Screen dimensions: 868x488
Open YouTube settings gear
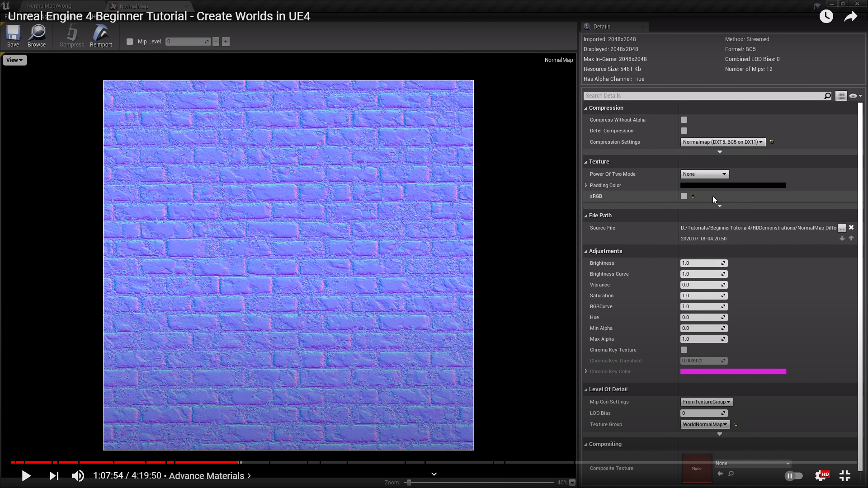pyautogui.click(x=821, y=476)
